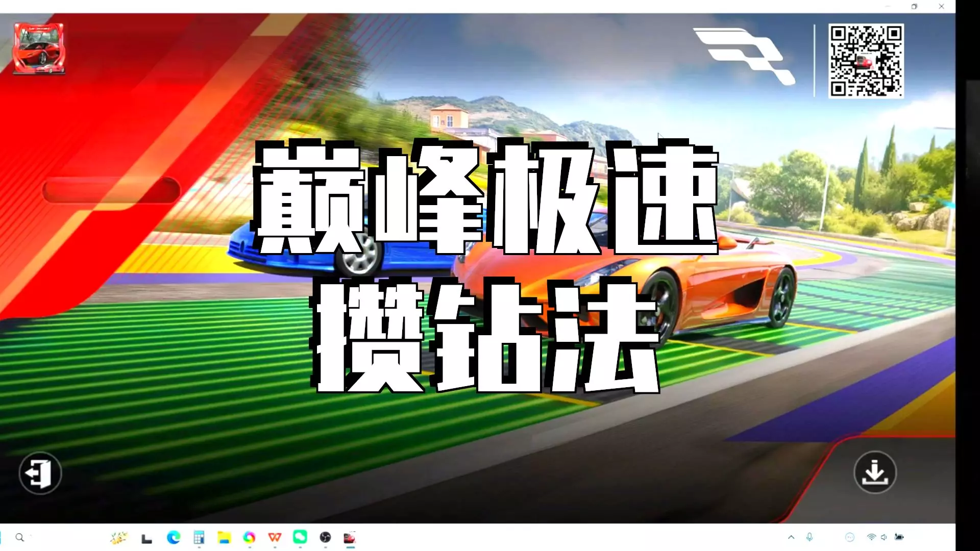Open the colorful ring app icon
980x551 pixels.
249,537
